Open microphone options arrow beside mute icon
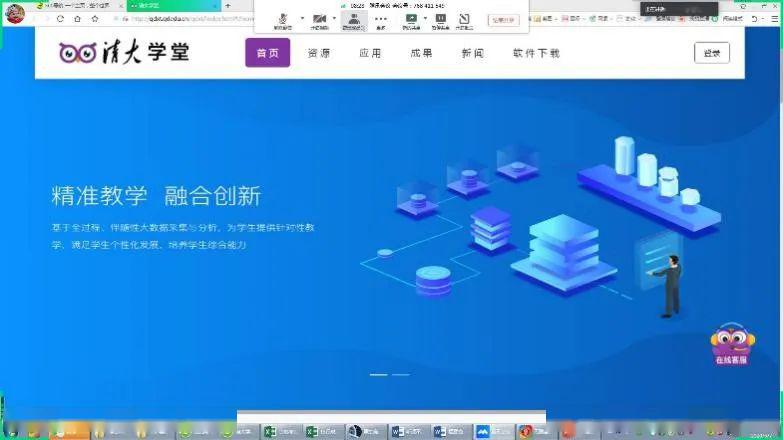 tap(302, 18)
